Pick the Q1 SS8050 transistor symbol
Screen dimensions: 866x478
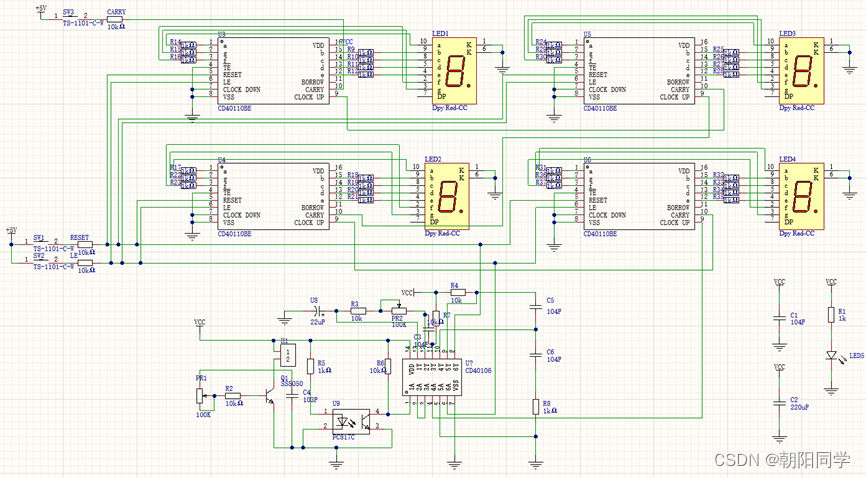pos(270,396)
